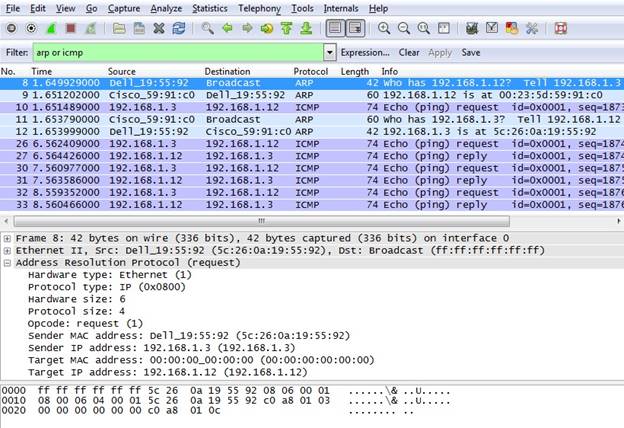Select packet 9 ARP reply row
This screenshot has height=428, width=624.
tap(312, 95)
